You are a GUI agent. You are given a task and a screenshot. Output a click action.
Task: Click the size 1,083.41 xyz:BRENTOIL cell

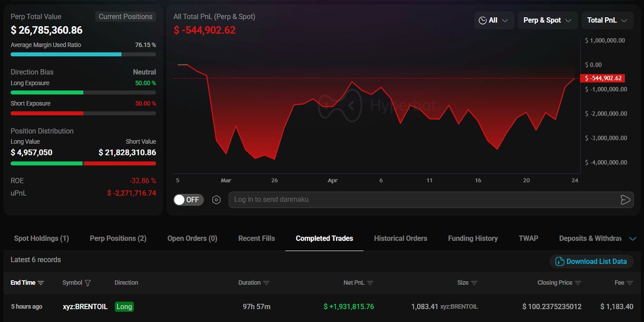point(444,307)
